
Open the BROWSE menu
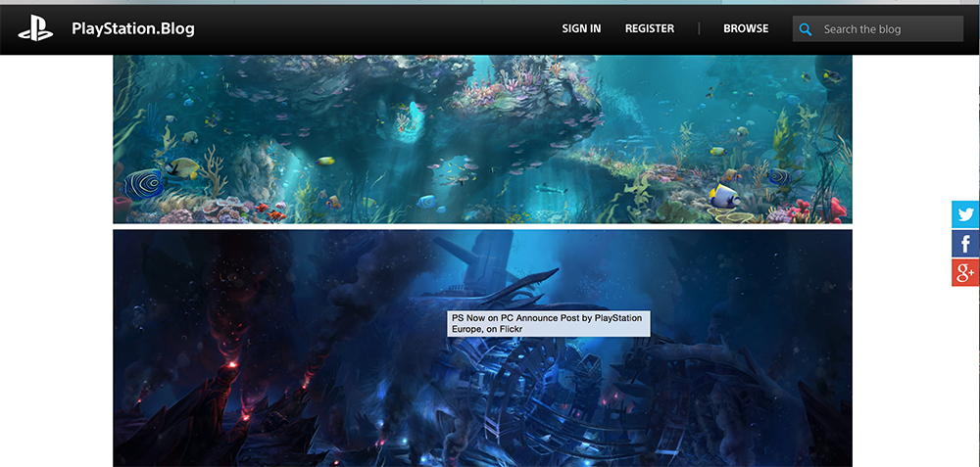point(746,28)
